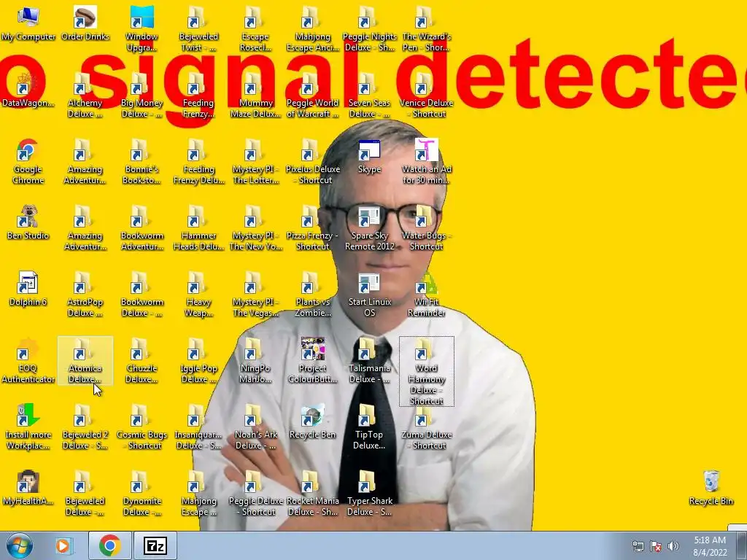Click the Escape Rosecl... shortcut
This screenshot has width=747, height=560.
(x=255, y=28)
